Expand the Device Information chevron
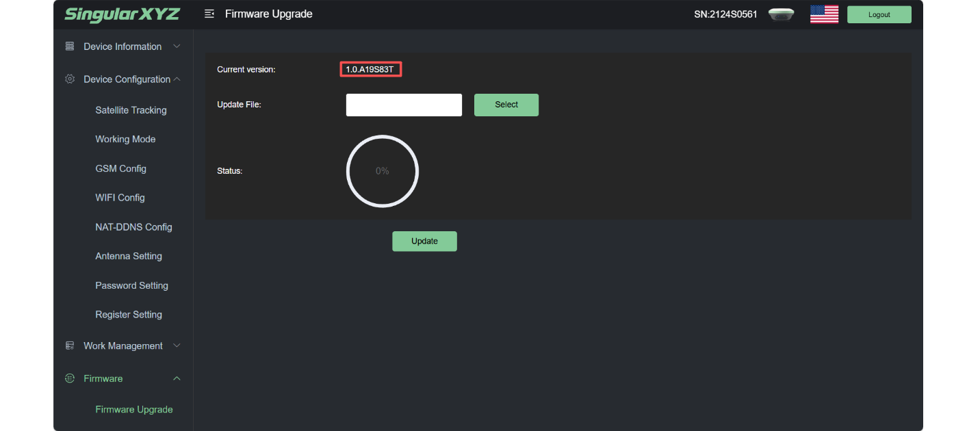 (x=177, y=47)
